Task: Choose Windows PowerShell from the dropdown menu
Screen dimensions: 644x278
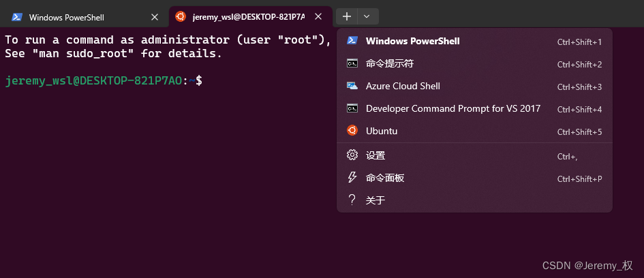Action: [x=474, y=41]
